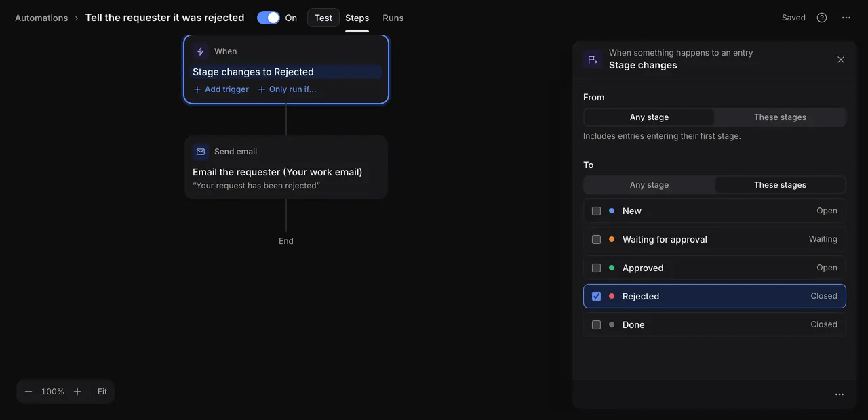868x420 pixels.
Task: Click the Fit zoom button
Action: (102, 392)
